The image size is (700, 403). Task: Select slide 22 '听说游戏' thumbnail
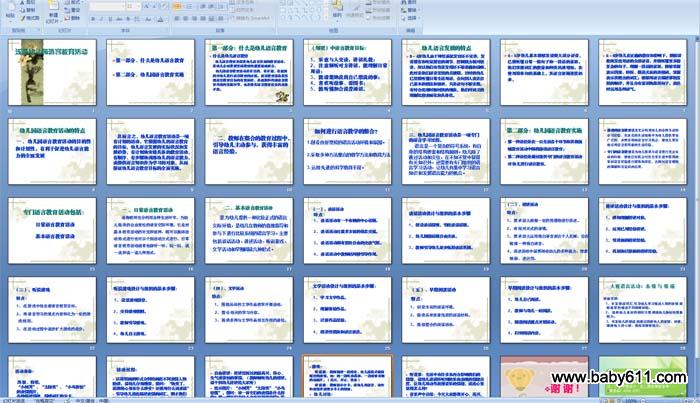coord(52,310)
